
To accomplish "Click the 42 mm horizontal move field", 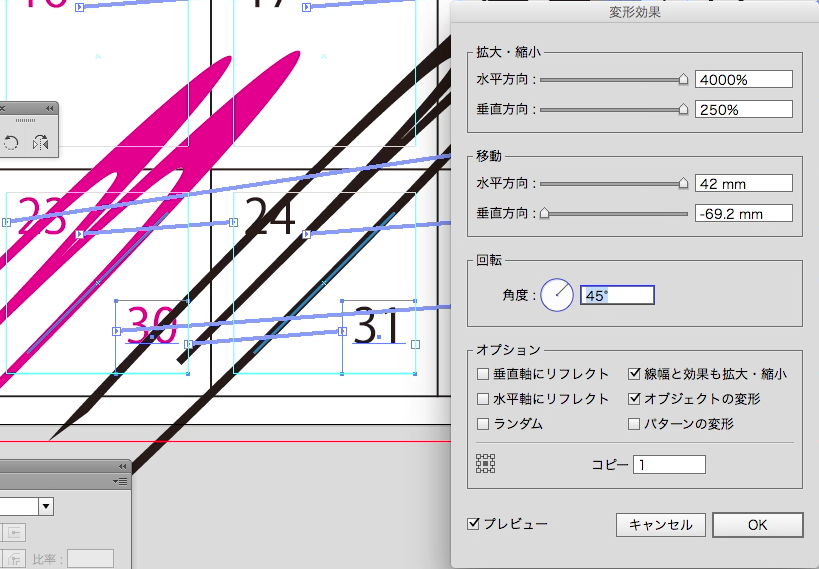I will tap(744, 183).
